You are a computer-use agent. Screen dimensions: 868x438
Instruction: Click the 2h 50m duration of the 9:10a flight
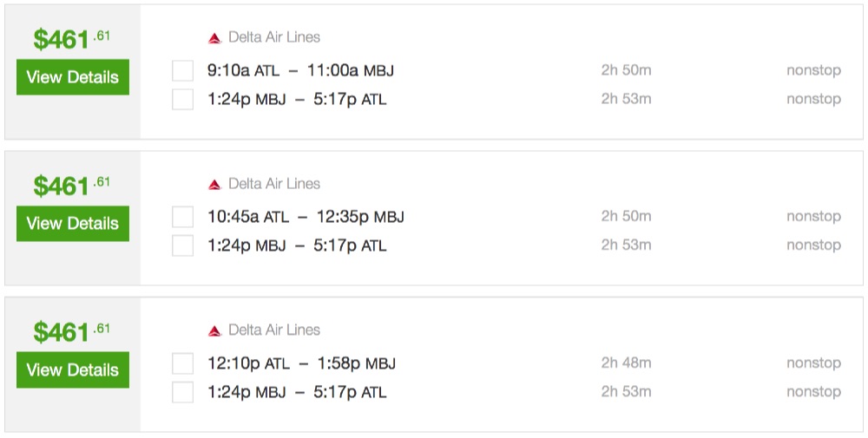[626, 71]
